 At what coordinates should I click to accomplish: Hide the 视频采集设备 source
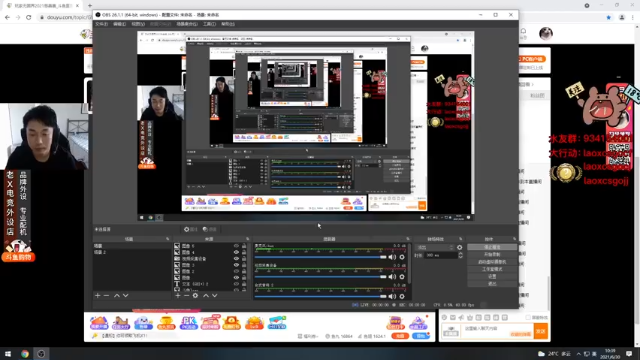point(236,259)
